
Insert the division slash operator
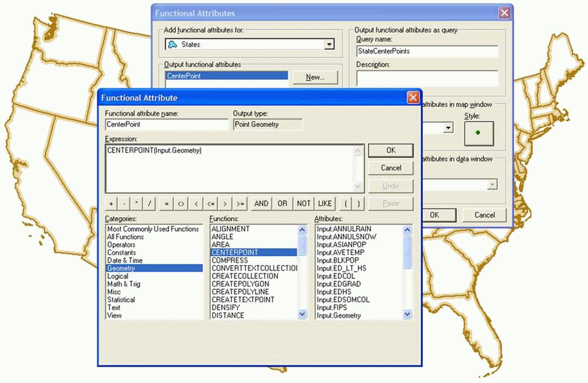point(150,204)
